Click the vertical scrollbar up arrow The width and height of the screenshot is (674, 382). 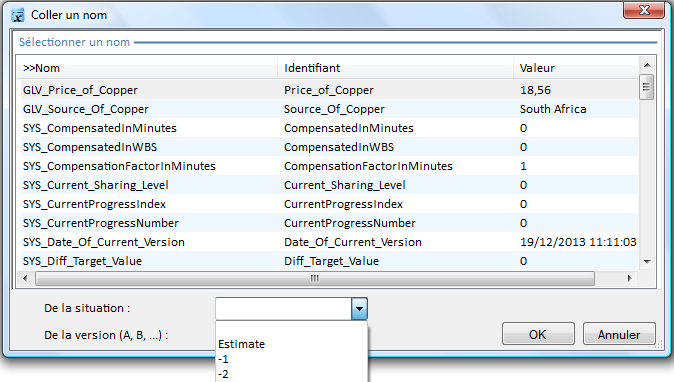pyautogui.click(x=647, y=65)
